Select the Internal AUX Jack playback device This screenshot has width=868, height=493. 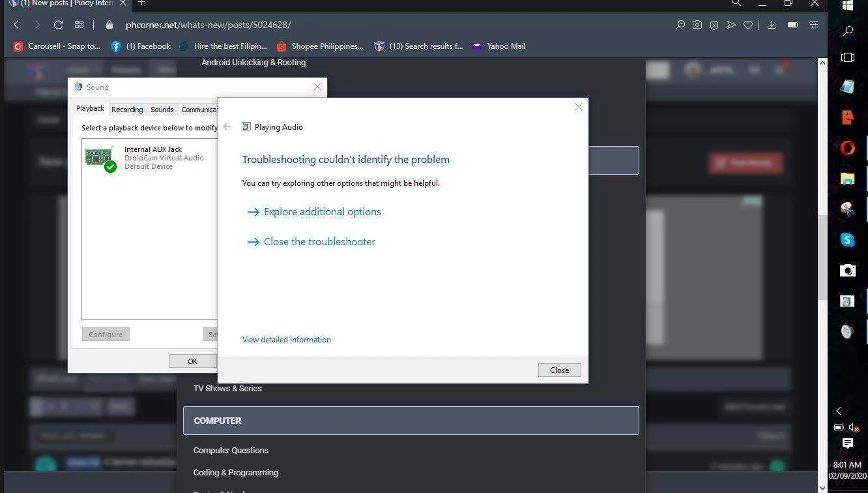click(150, 158)
